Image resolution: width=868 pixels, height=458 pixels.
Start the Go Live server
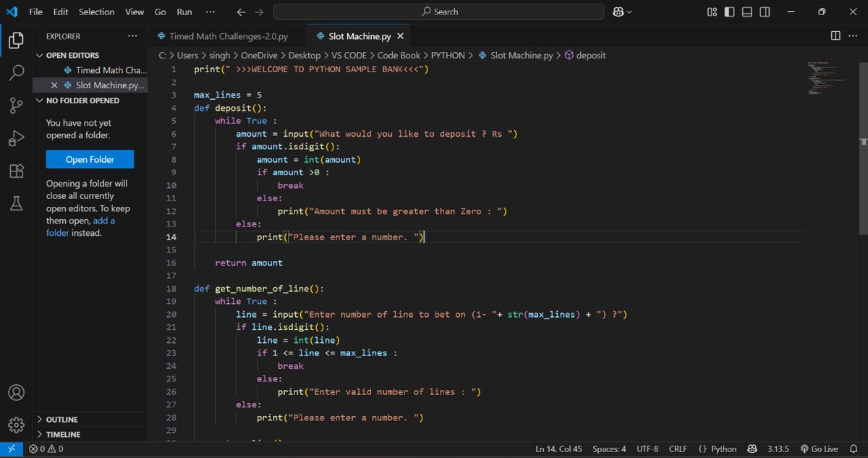point(819,449)
